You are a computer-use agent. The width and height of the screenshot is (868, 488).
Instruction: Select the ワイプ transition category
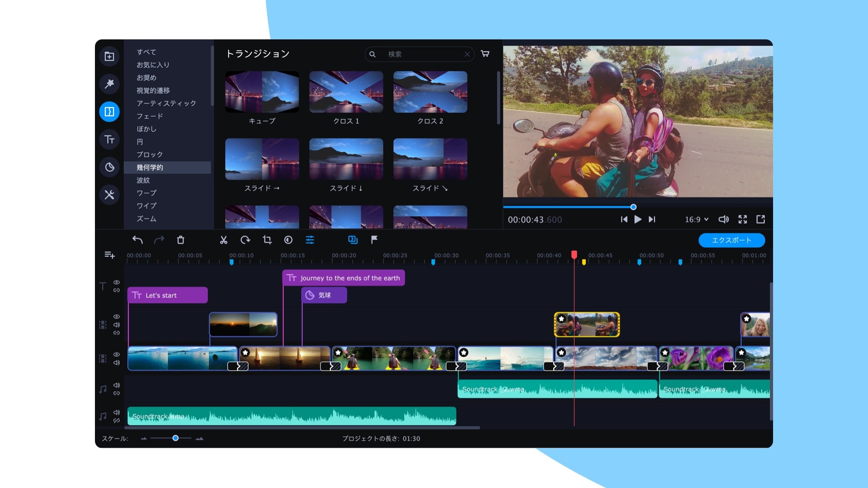pos(146,206)
